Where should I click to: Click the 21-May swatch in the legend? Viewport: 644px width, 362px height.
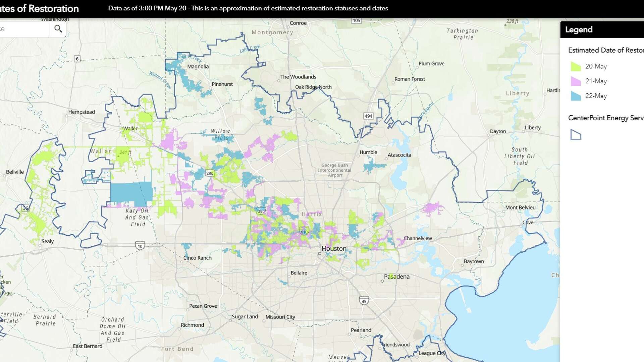point(575,81)
